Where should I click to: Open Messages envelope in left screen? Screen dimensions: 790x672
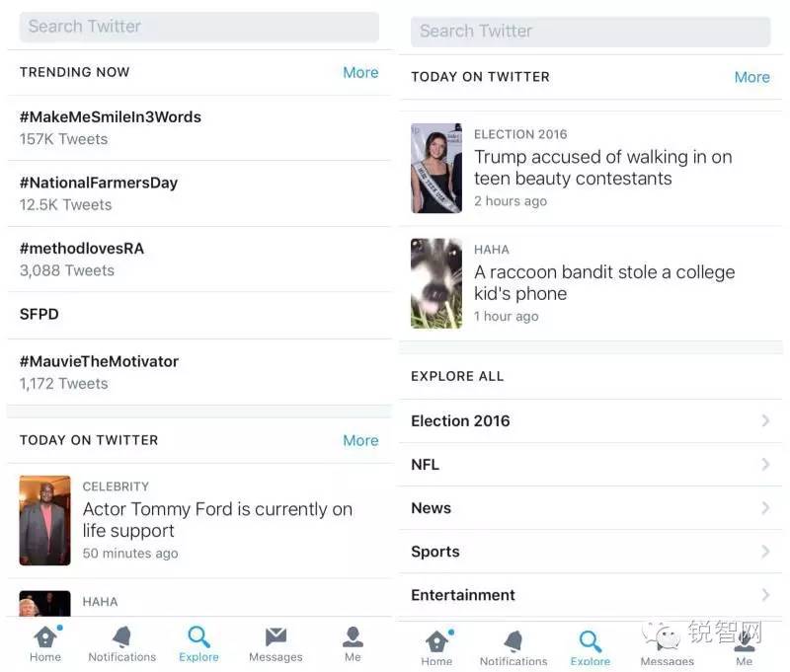(276, 636)
